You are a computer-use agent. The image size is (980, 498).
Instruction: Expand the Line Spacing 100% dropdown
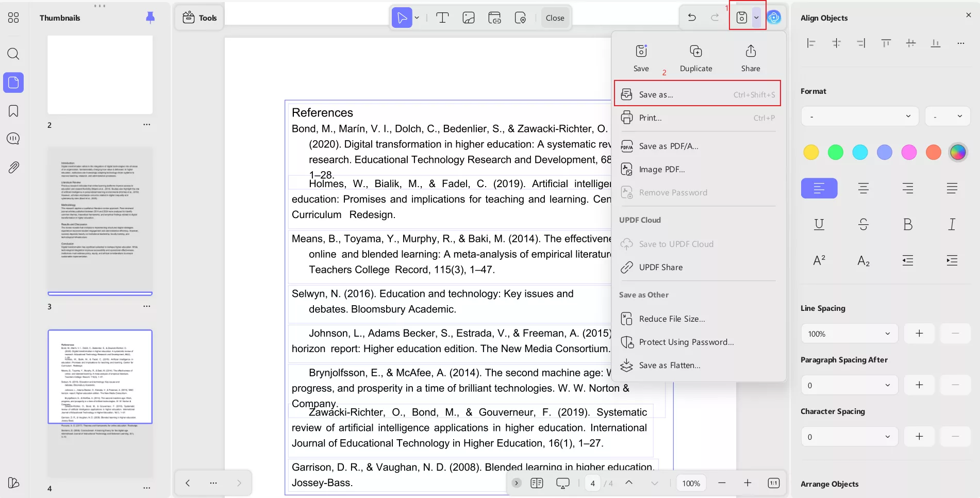point(849,334)
